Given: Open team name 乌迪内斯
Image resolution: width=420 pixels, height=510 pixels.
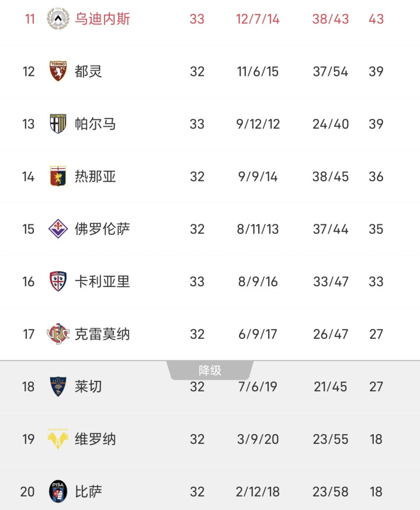Looking at the screenshot, I should click(102, 19).
